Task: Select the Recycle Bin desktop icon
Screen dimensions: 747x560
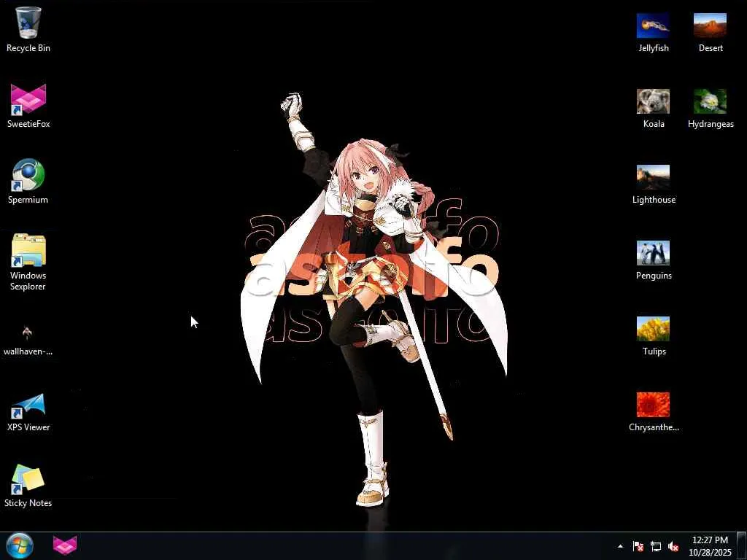Action: coord(28,29)
